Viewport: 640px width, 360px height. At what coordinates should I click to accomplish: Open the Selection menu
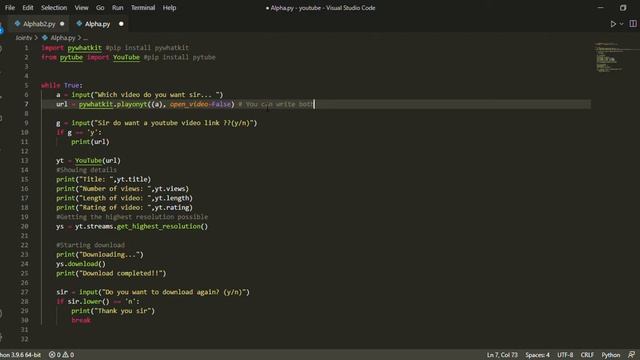point(54,8)
